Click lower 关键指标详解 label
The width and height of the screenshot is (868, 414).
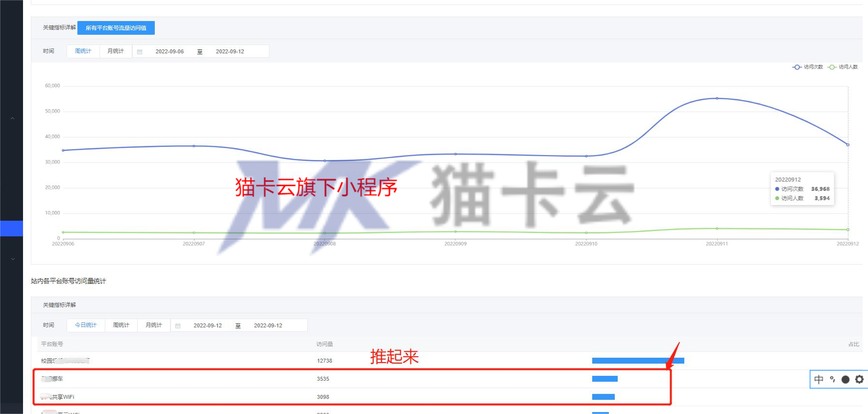pos(59,305)
